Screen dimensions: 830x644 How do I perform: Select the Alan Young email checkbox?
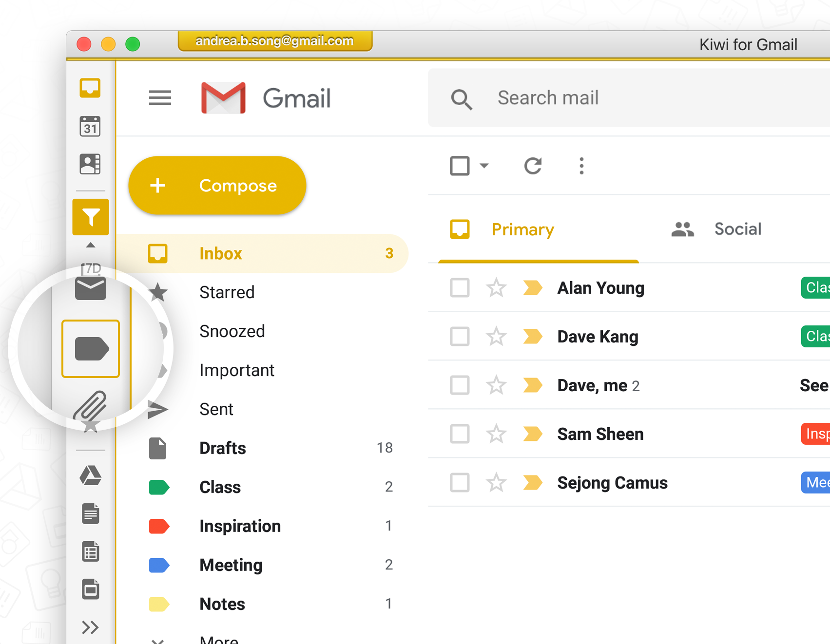click(x=460, y=288)
